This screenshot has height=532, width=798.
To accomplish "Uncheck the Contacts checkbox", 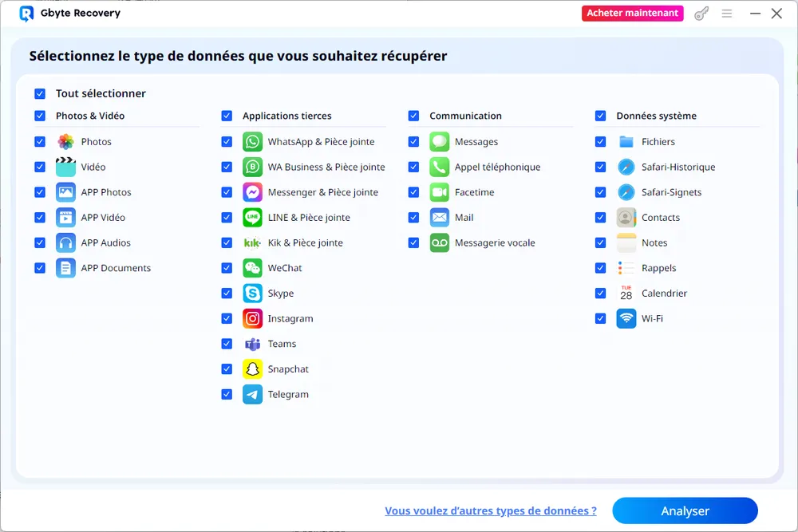I will tap(600, 218).
